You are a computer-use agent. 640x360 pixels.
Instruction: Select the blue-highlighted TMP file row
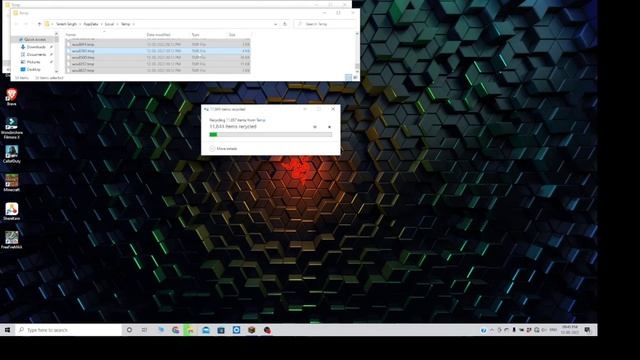click(x=158, y=51)
